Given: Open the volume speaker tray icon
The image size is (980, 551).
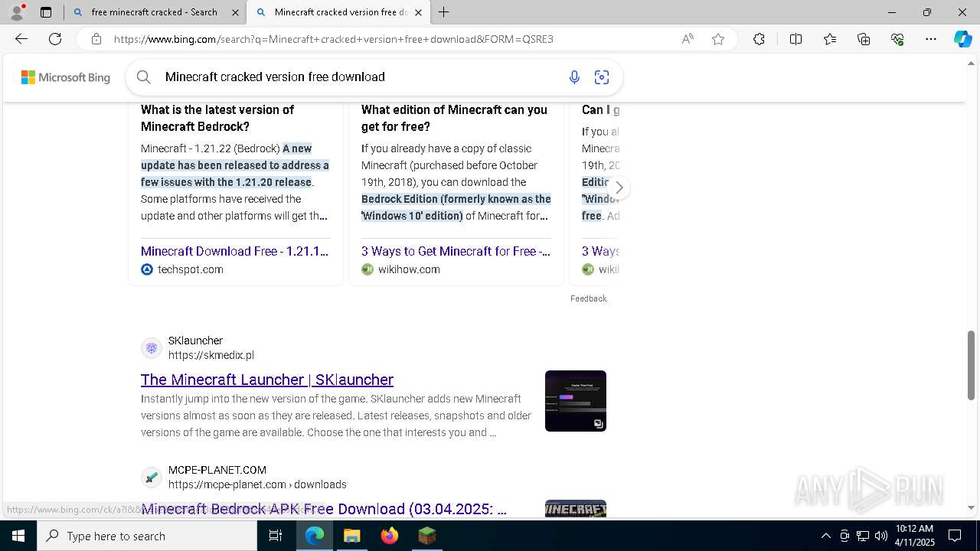Looking at the screenshot, I should (x=881, y=536).
